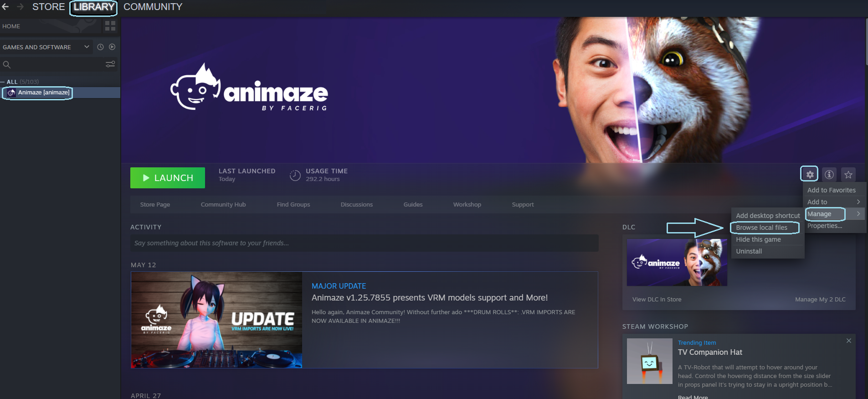
Task: Collapse the ALL games category
Action: 2,82
